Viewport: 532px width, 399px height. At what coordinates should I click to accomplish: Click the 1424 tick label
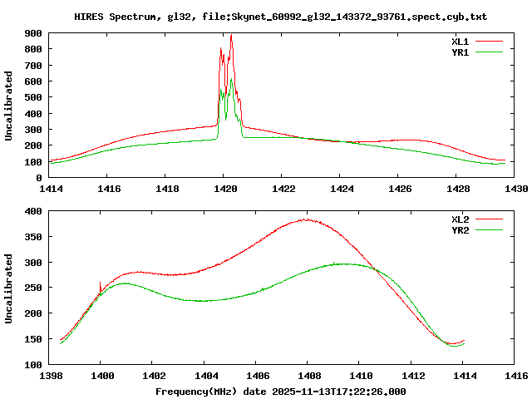coord(342,189)
